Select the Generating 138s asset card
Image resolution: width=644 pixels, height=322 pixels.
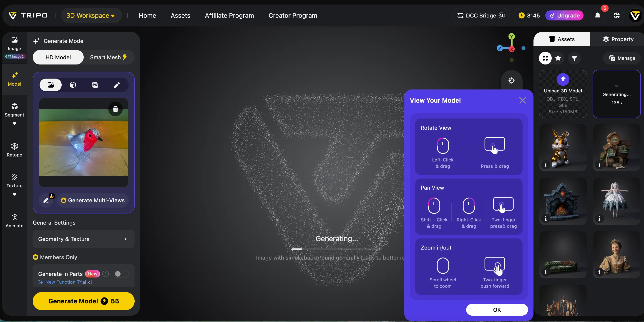616,94
